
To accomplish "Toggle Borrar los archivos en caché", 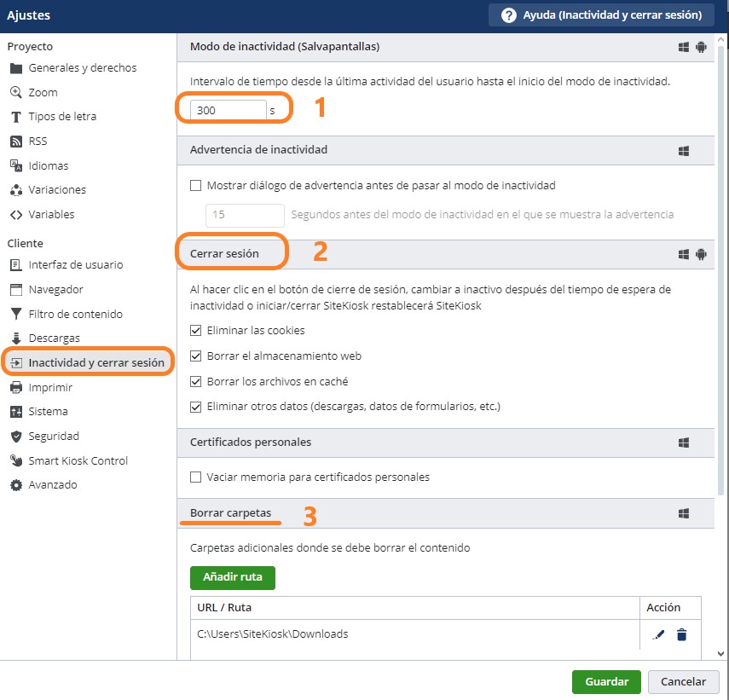I will 196,381.
